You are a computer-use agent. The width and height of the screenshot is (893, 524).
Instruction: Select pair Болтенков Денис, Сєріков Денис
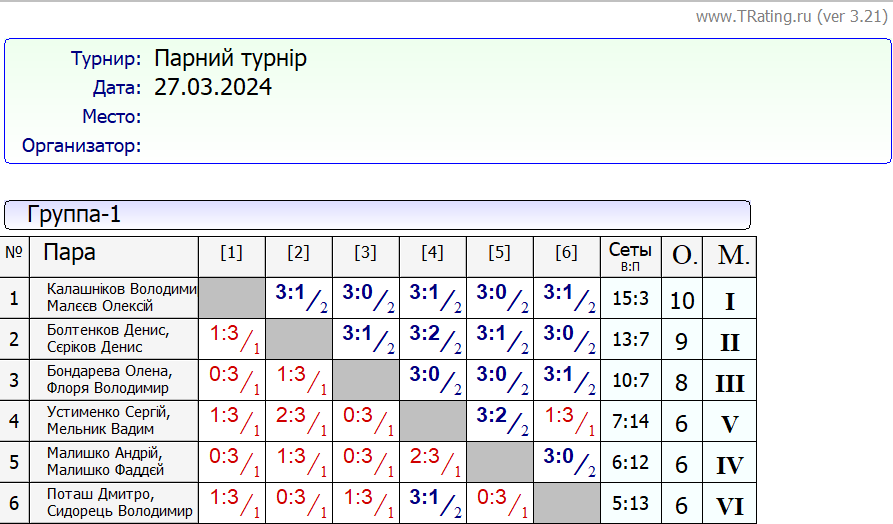[108, 339]
